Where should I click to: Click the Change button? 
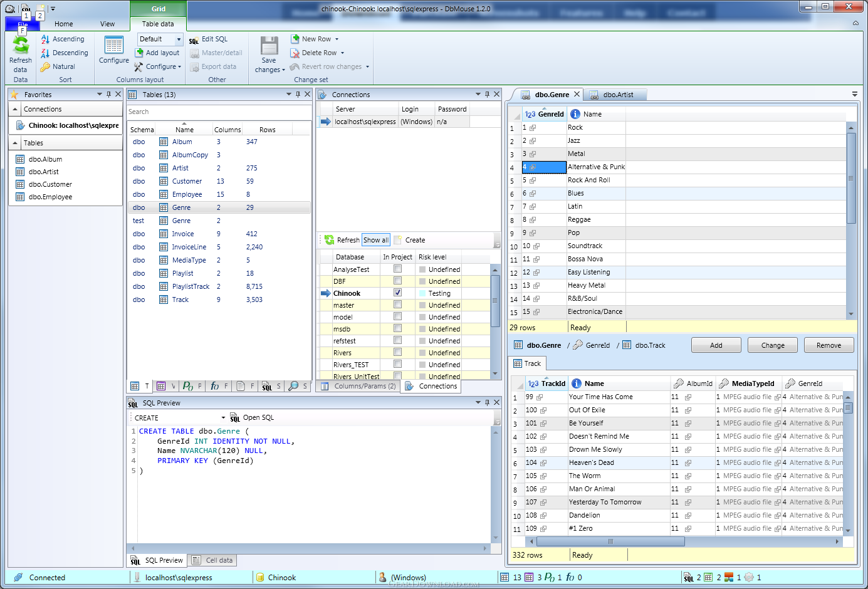click(773, 345)
